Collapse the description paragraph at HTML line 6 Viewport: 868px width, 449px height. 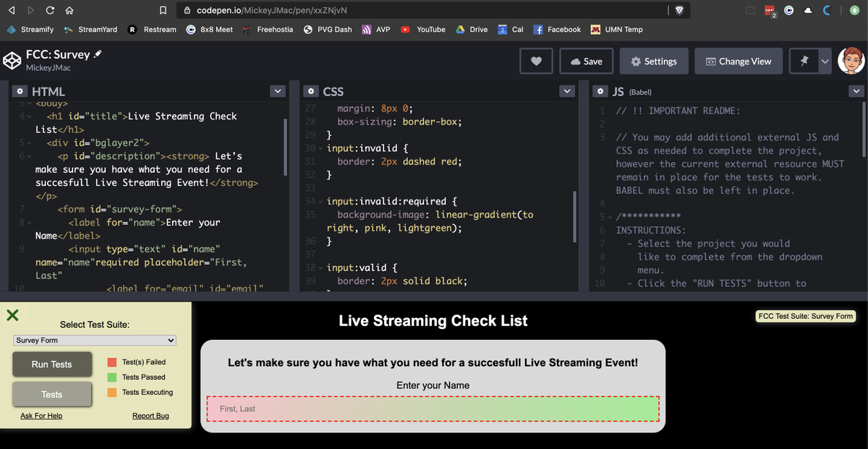click(28, 156)
